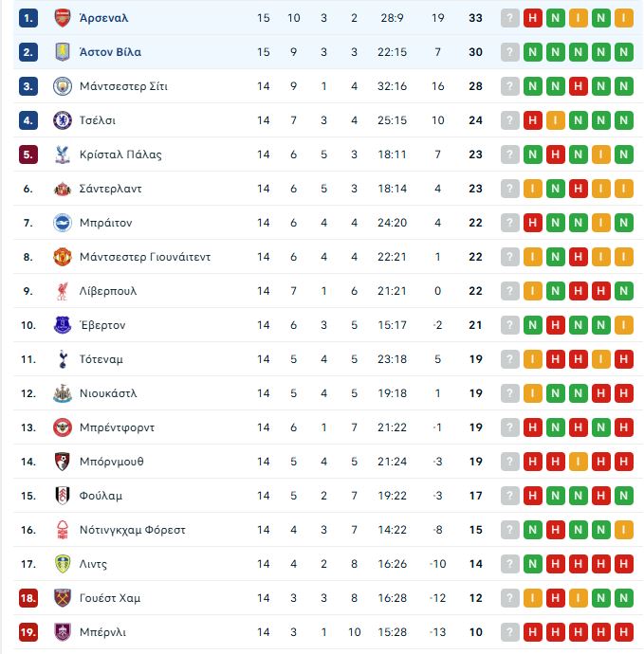The image size is (644, 654).
Task: Click the Manchester City crest icon
Action: point(63,86)
